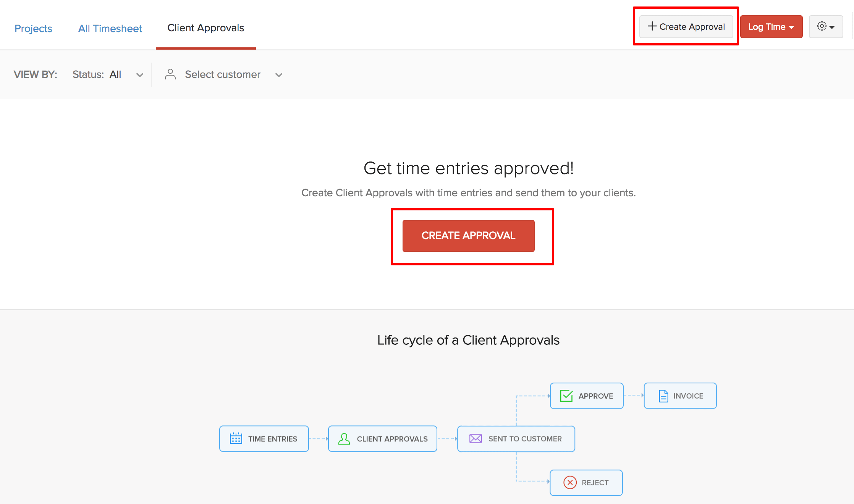Click the green Approve checkmark icon
Viewport: 854px width, 504px height.
pyautogui.click(x=566, y=396)
